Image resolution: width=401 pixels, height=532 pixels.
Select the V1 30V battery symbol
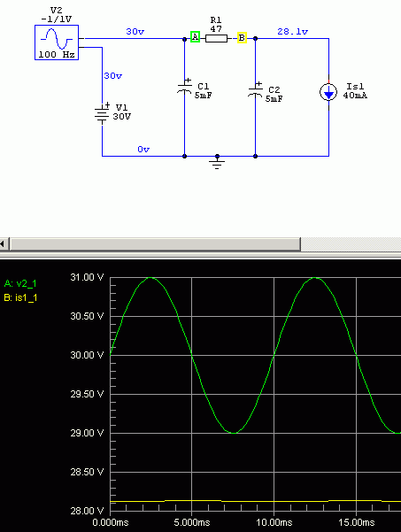click(102, 113)
